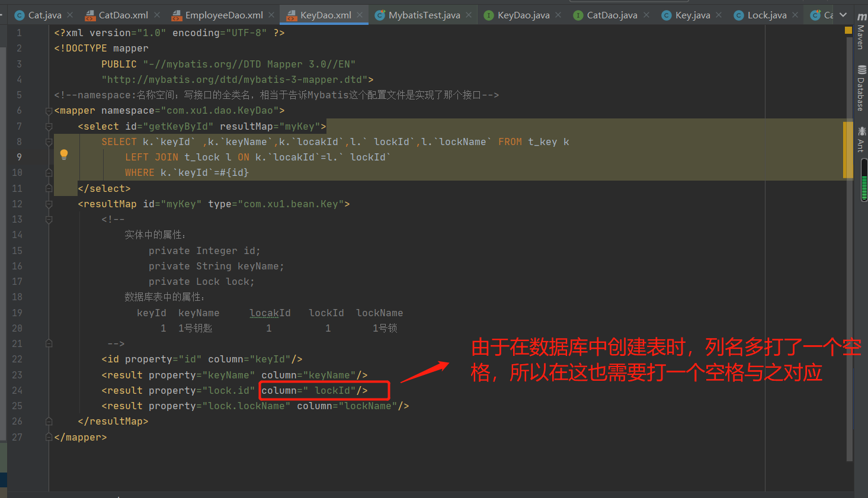Click the closing mapper fold marker on line 27

[x=49, y=437]
